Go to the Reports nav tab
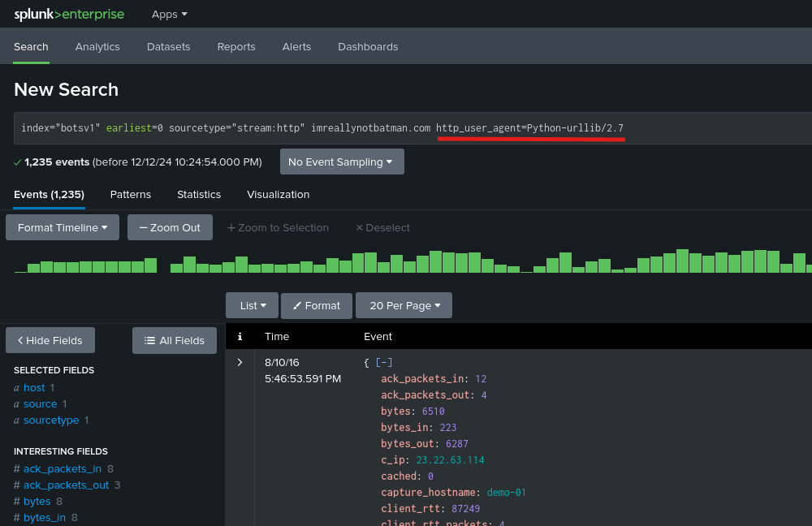 point(236,46)
